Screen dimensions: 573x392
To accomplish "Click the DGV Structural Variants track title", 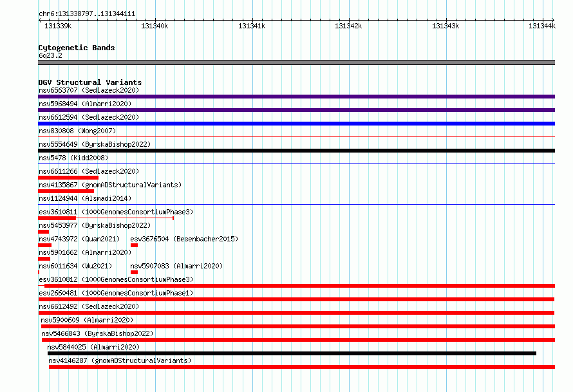I will [x=90, y=82].
